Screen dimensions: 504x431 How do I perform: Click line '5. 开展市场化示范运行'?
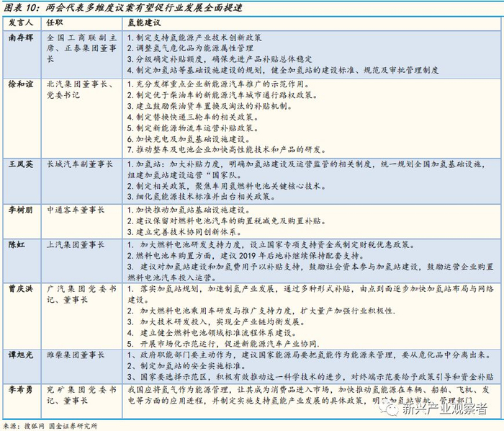[x=171, y=344]
